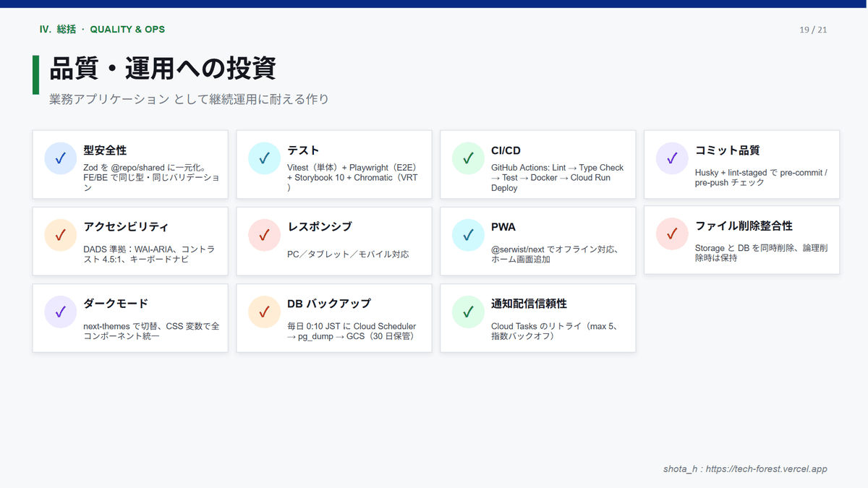The height and width of the screenshot is (488, 868).
Task: Click the green accent bar beside the title
Action: pos(35,74)
